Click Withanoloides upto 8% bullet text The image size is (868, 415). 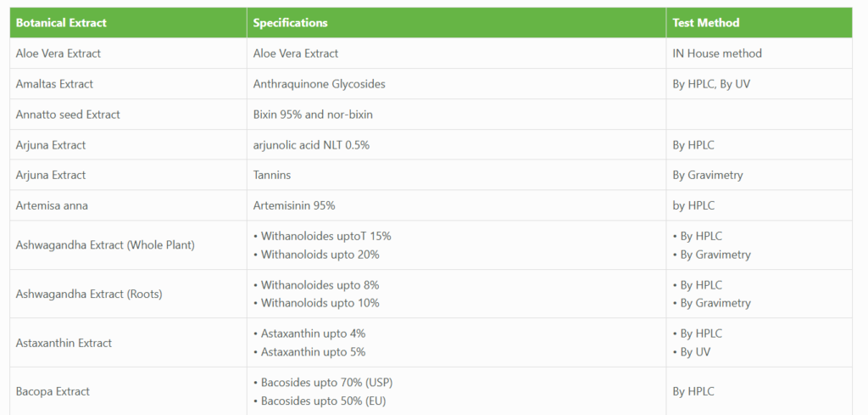tap(320, 285)
